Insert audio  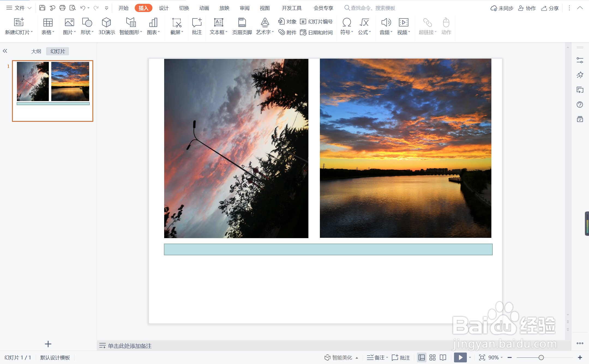[x=386, y=26]
